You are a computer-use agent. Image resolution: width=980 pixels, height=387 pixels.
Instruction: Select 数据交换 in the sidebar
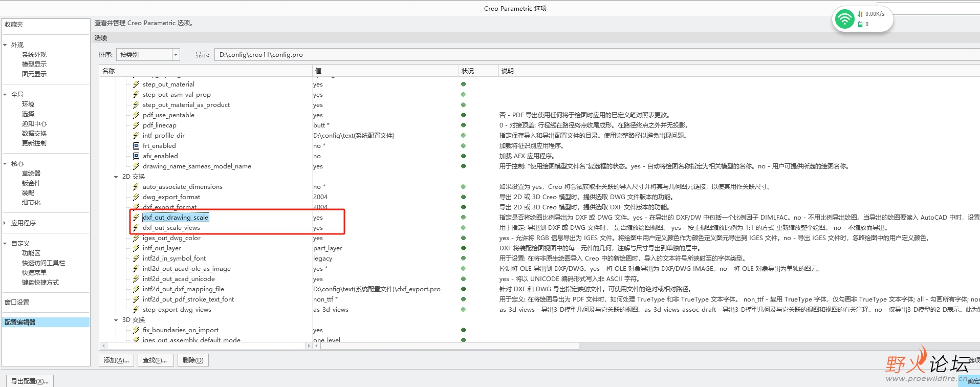coord(34,134)
